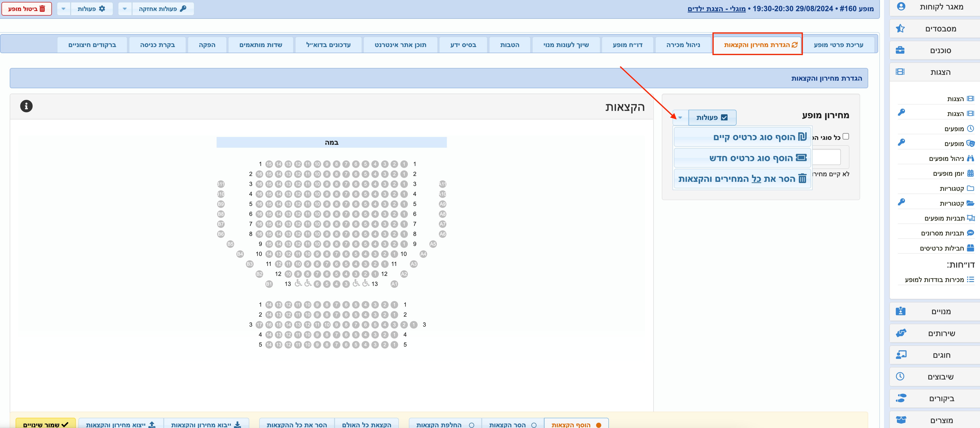Click the template icon beside תבניות מופעים

click(970, 218)
